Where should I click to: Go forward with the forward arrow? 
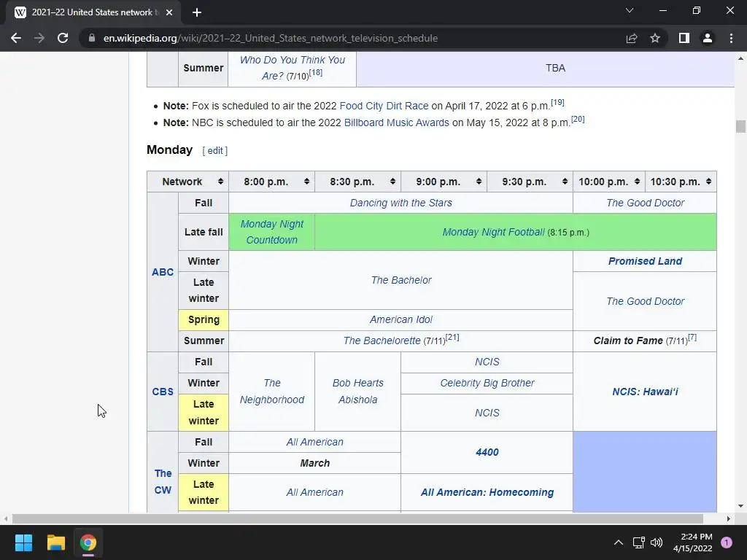pyautogui.click(x=39, y=38)
